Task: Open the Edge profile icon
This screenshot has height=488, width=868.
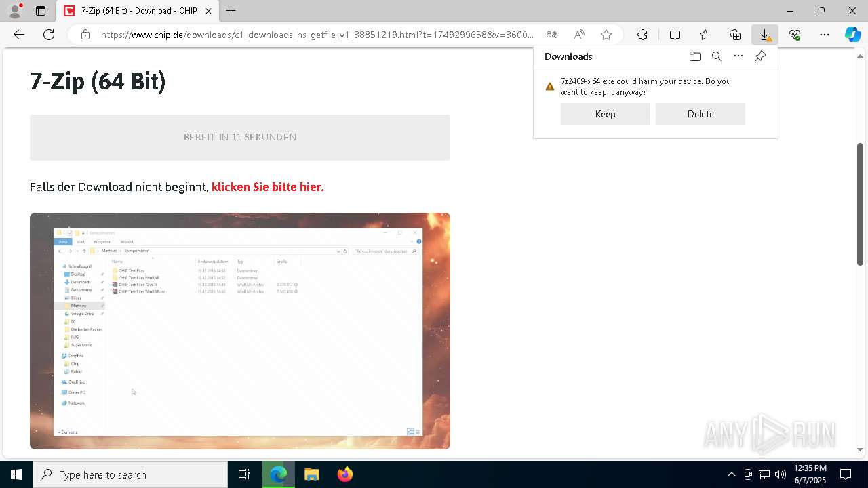Action: point(15,11)
